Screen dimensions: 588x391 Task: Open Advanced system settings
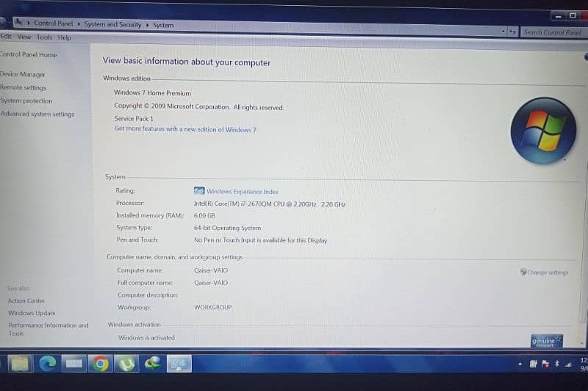(x=37, y=114)
